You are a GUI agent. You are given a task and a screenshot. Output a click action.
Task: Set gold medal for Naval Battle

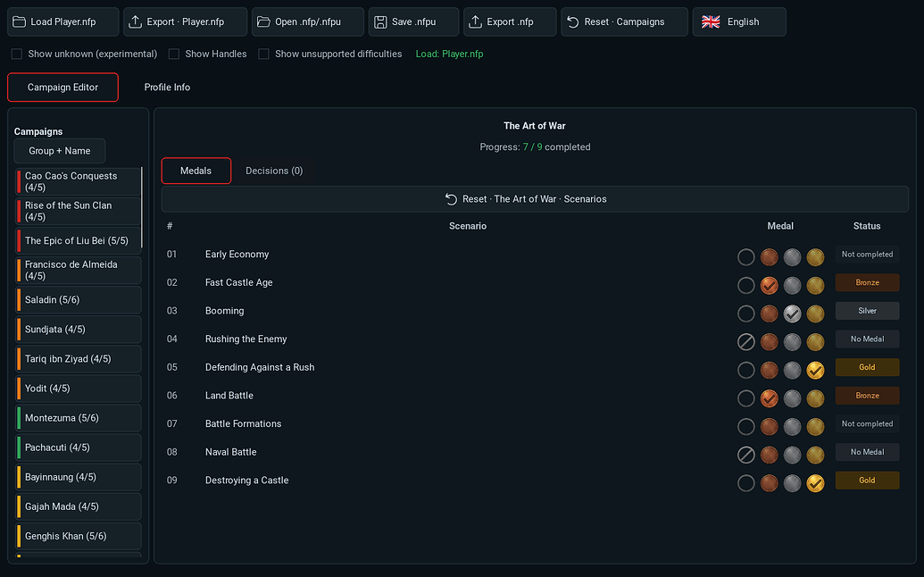(x=815, y=455)
